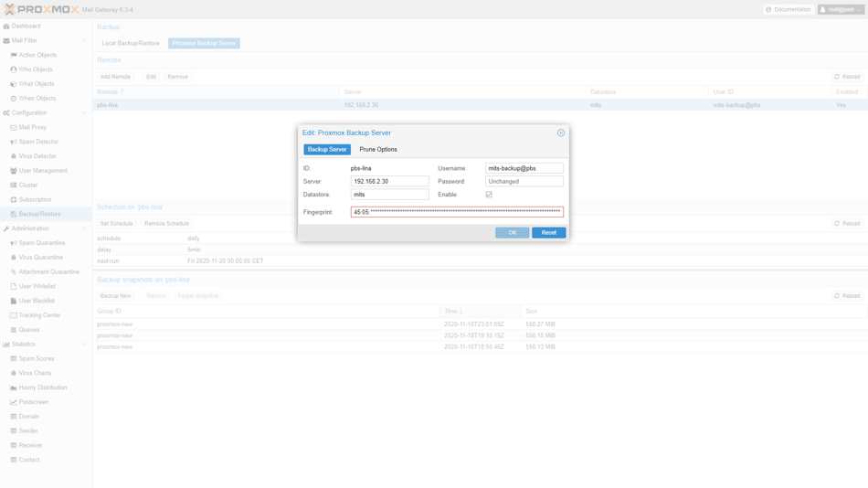Click the Virus Quarantine icon
868x488 pixels.
pyautogui.click(x=14, y=257)
